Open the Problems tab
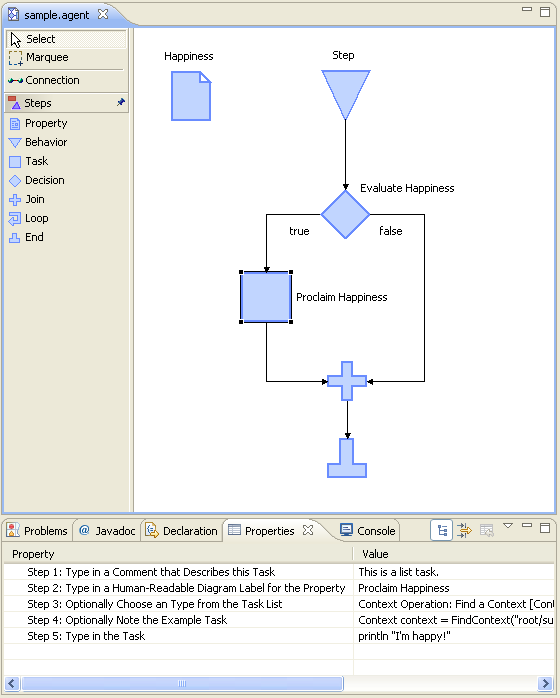The height and width of the screenshot is (698, 560). click(37, 531)
